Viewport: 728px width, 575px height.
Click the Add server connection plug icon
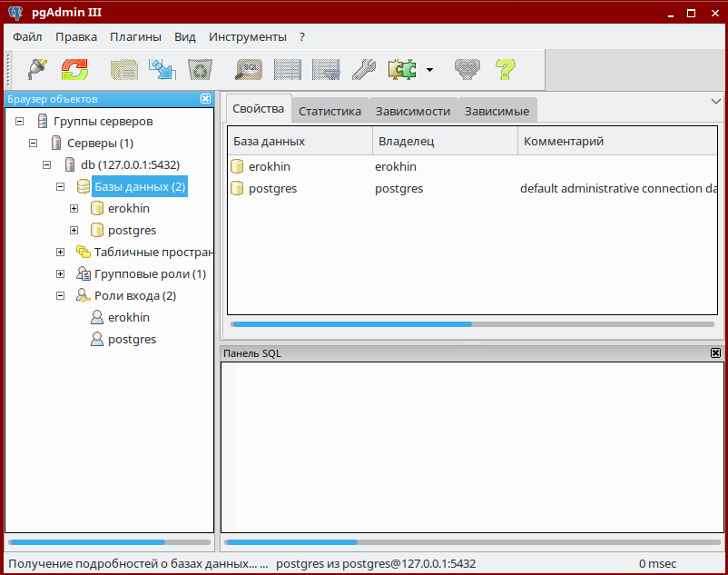tap(37, 70)
